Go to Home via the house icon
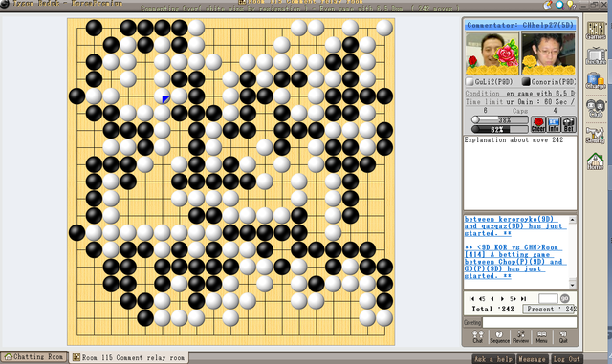The image size is (612, 364). [x=596, y=161]
